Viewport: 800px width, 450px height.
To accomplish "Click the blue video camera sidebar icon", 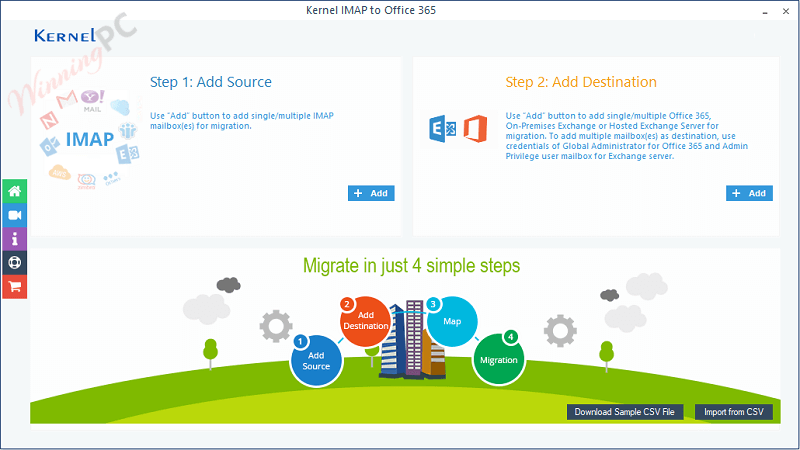I will click(14, 215).
